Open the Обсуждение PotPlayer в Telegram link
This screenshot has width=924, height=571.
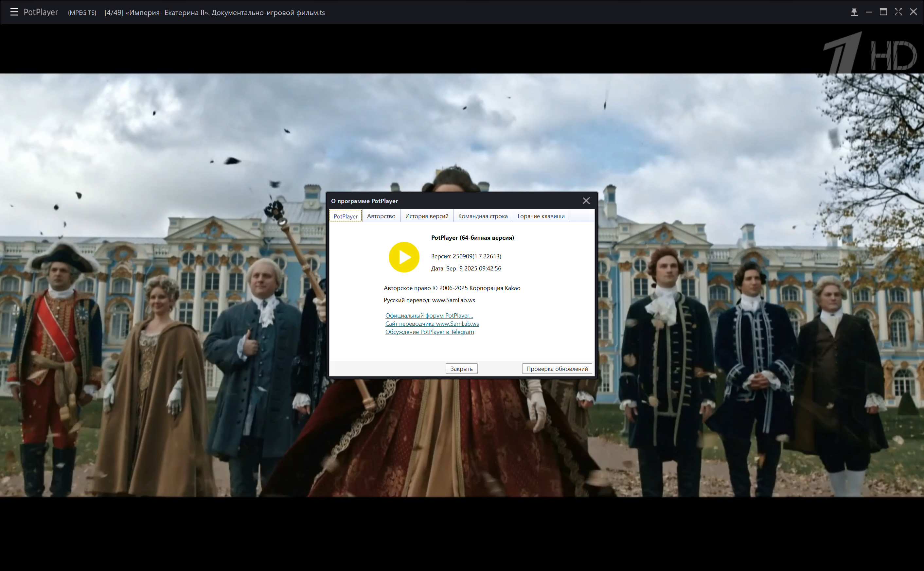[430, 332]
